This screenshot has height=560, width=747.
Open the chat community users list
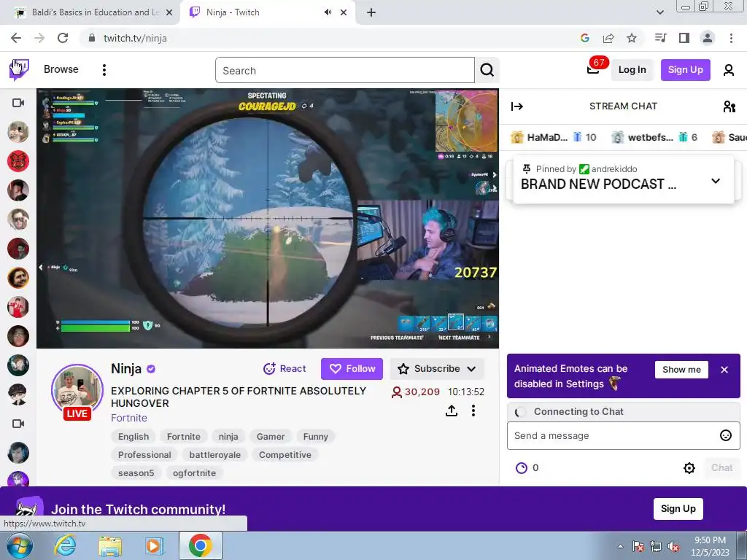click(729, 106)
